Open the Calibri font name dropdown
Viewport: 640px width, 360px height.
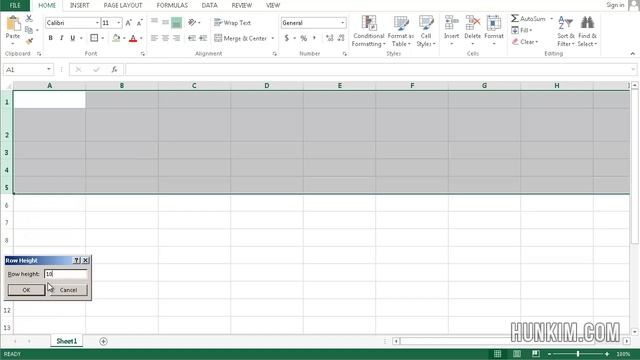tap(97, 23)
